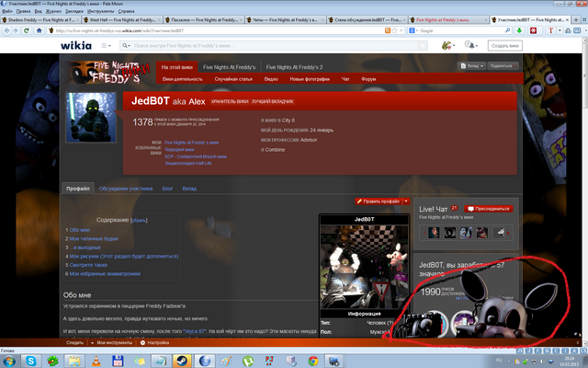
Task: Open the notifications bell dropdown
Action: 471,45
